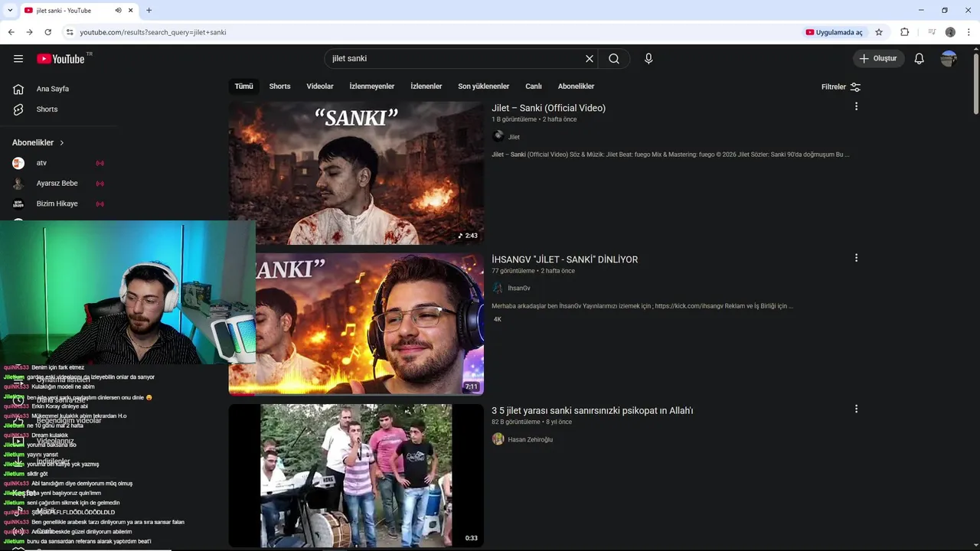Open the Jilet channel name link

click(514, 137)
